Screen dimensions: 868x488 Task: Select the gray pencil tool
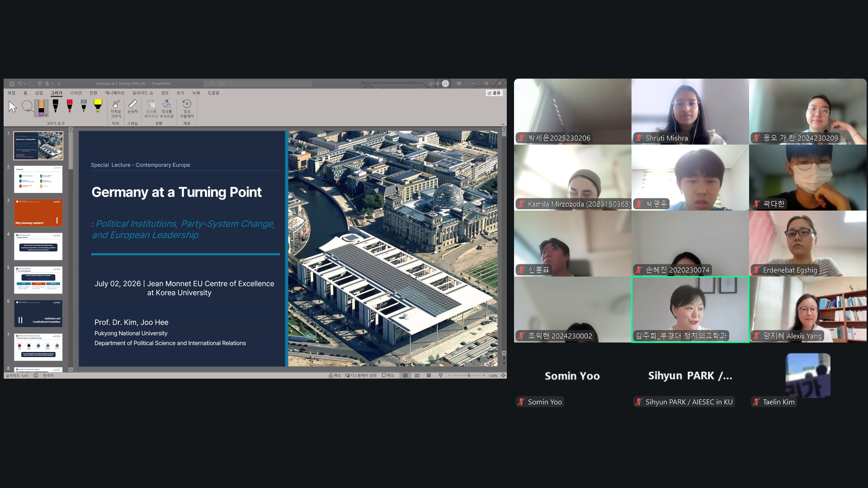pos(84,106)
